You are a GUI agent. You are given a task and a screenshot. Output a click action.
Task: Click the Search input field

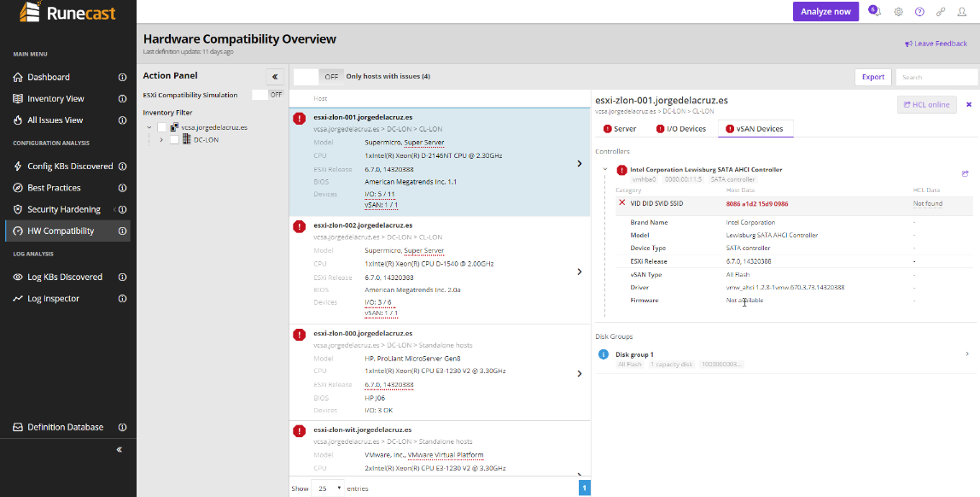click(936, 77)
